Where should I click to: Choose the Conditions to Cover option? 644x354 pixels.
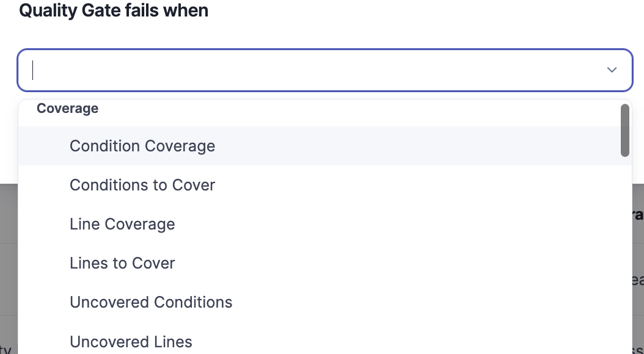coord(142,185)
